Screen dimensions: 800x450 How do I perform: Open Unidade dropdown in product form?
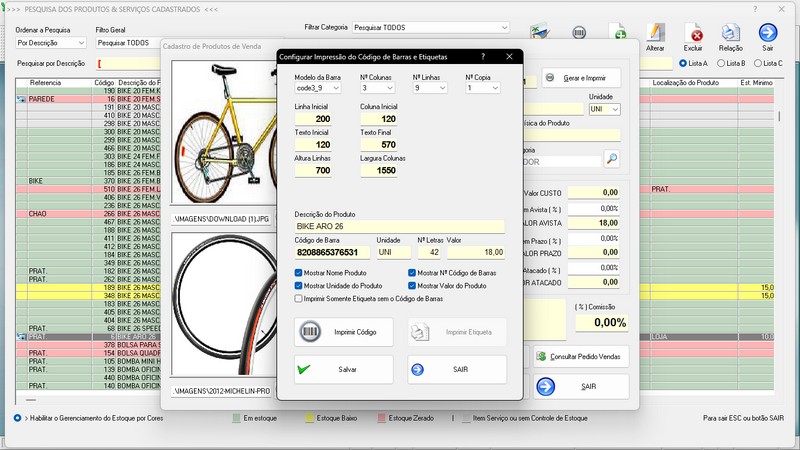[605, 109]
